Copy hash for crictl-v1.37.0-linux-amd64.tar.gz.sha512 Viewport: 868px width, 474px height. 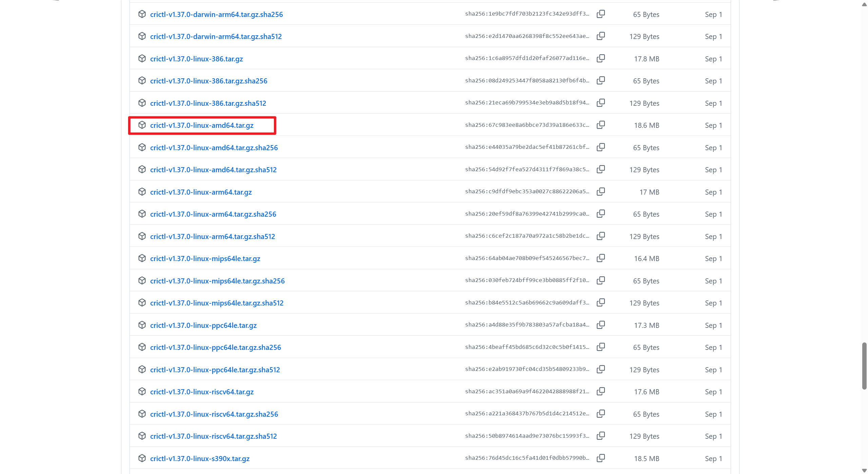(600, 170)
